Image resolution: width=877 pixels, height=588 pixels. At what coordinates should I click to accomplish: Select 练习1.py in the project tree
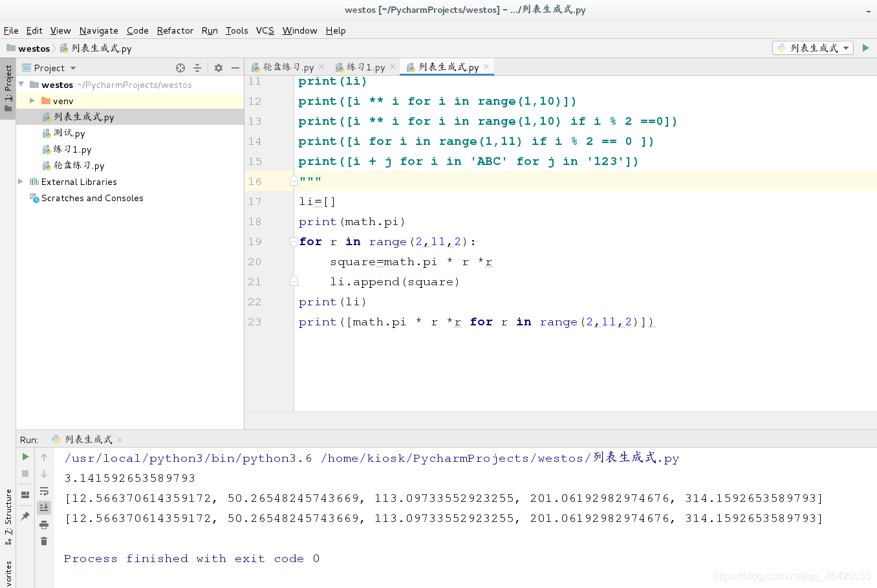pyautogui.click(x=72, y=149)
